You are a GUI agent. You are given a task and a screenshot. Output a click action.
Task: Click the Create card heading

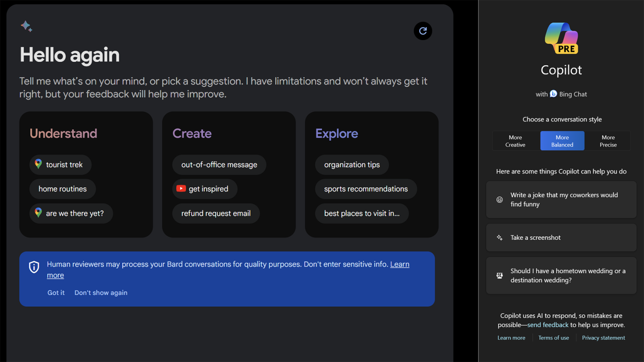click(192, 133)
